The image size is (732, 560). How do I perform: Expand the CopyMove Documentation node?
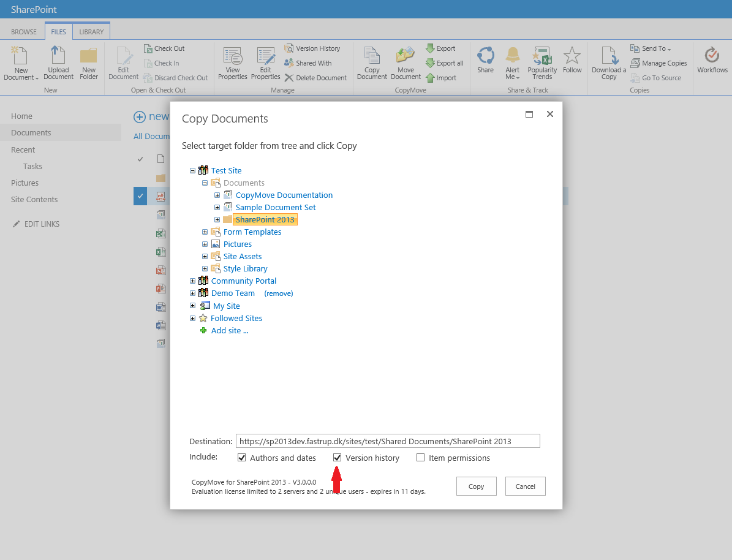tap(217, 195)
